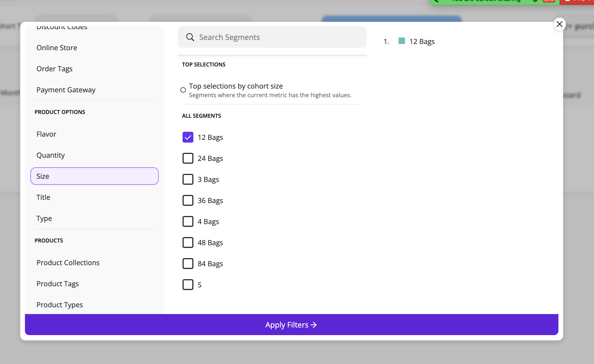Toggle the S size checkbox
The width and height of the screenshot is (594, 364).
(x=188, y=285)
